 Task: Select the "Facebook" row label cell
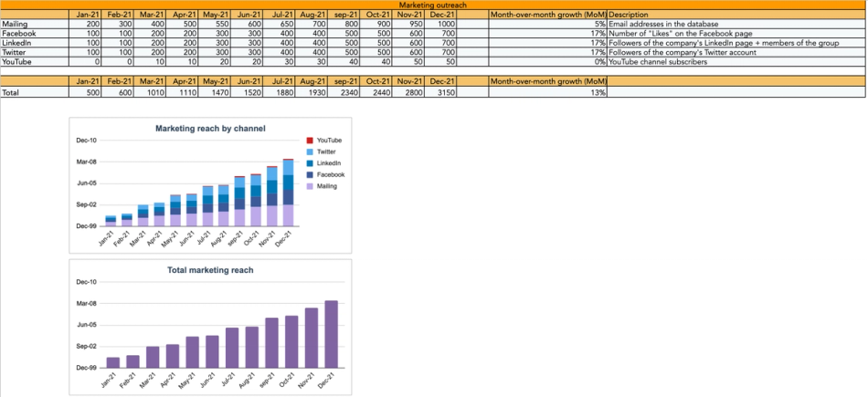35,34
